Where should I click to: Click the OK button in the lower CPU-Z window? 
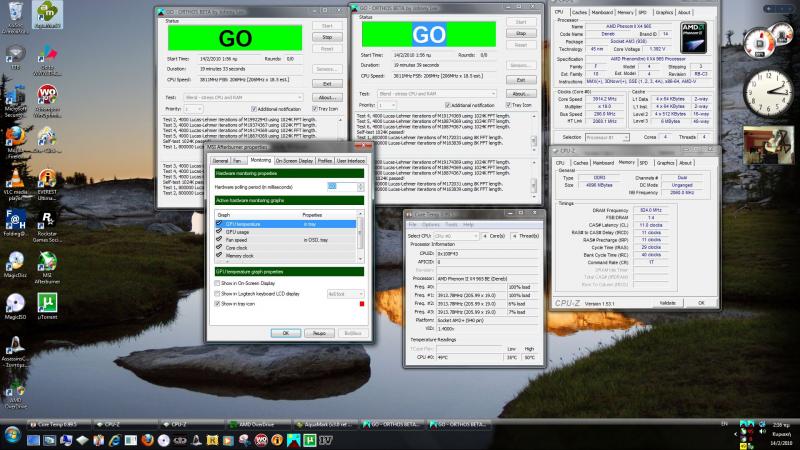point(701,303)
